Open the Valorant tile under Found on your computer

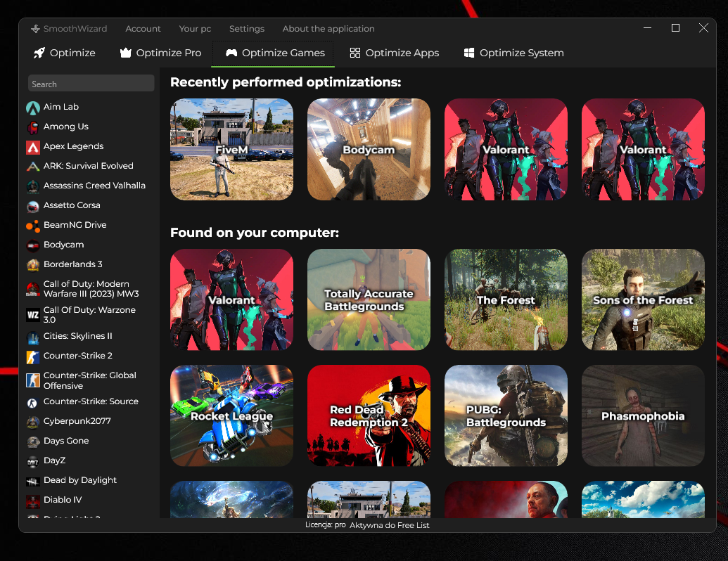[x=231, y=299]
